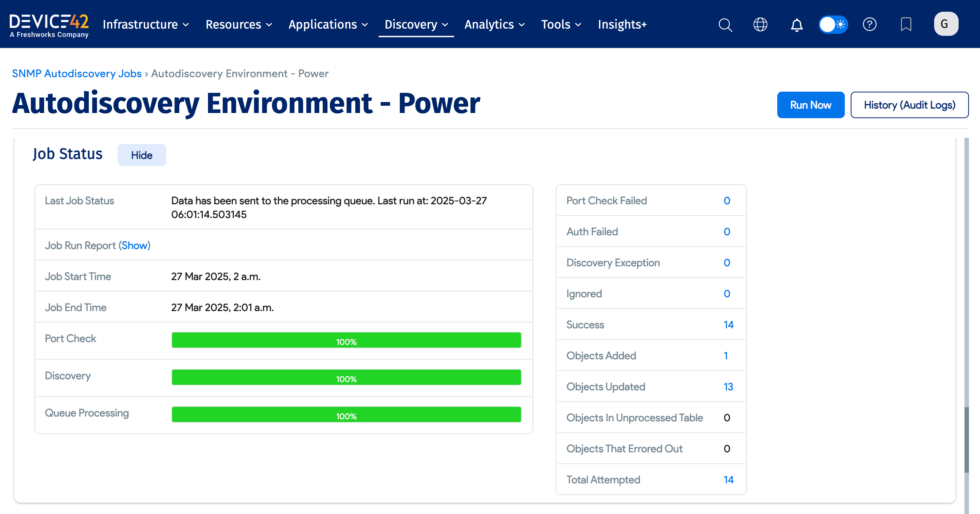Open saved bookmarks

[906, 24]
